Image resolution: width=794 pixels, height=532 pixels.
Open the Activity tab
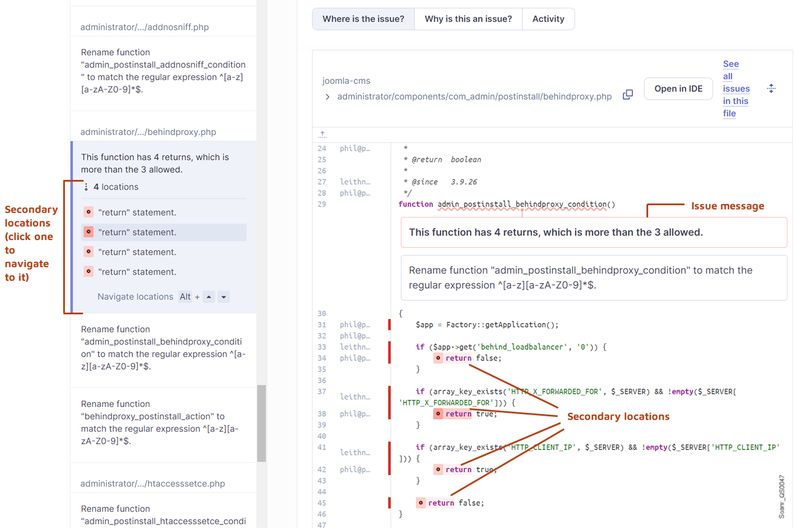[548, 19]
